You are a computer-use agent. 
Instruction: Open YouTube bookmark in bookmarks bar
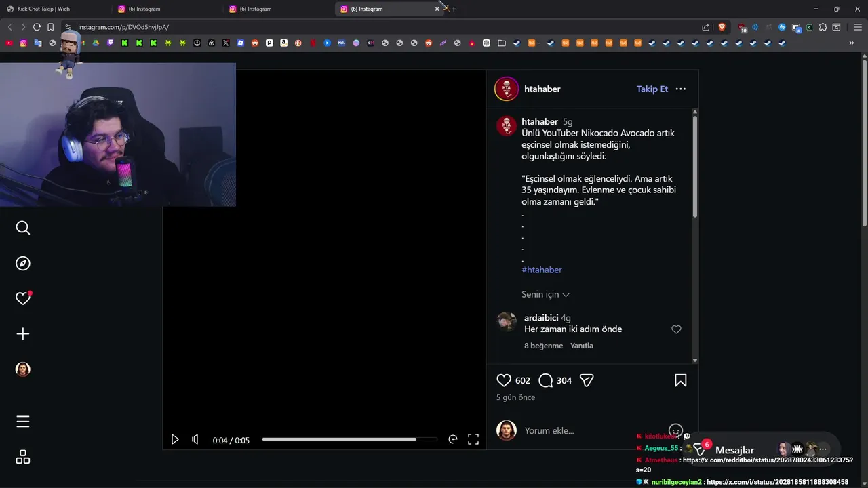(x=9, y=43)
